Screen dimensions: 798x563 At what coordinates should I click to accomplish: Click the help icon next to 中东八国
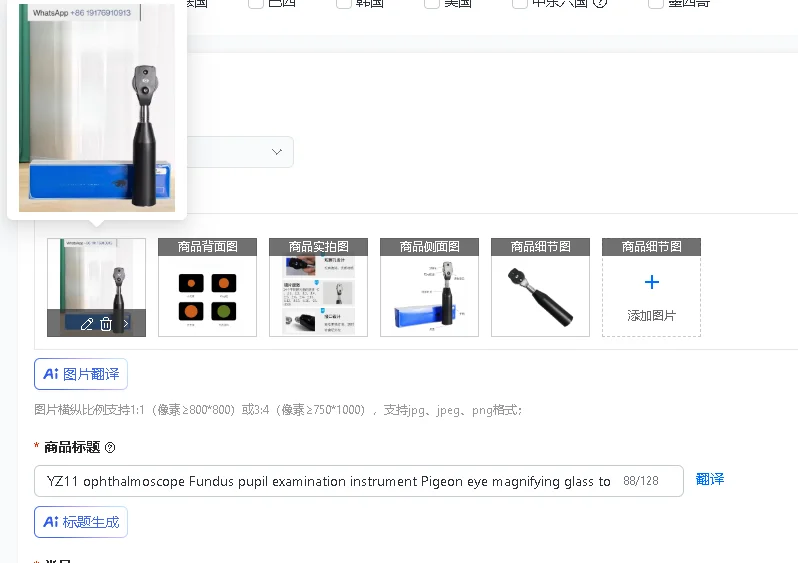tap(600, 3)
